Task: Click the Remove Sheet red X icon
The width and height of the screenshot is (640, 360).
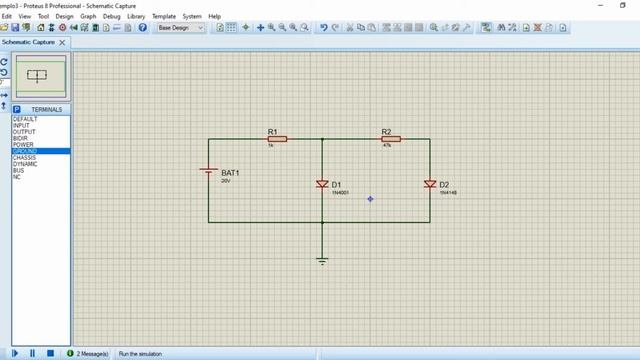Action: click(x=538, y=27)
